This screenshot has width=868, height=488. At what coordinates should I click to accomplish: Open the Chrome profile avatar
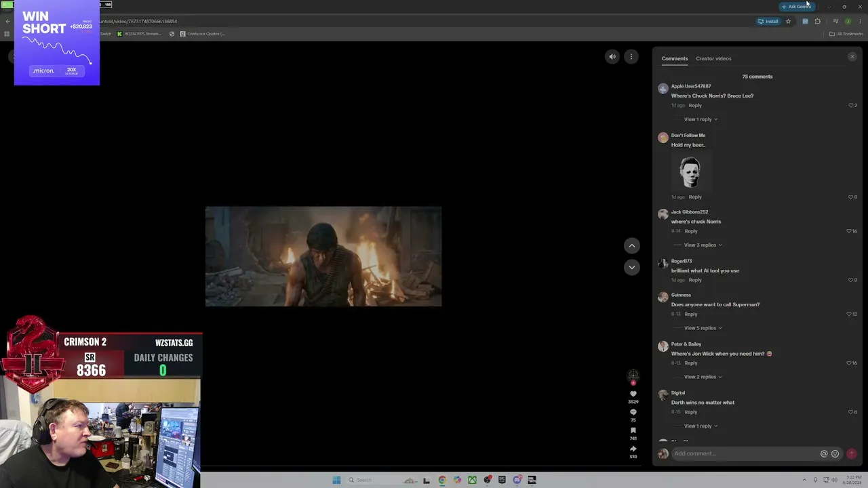848,21
